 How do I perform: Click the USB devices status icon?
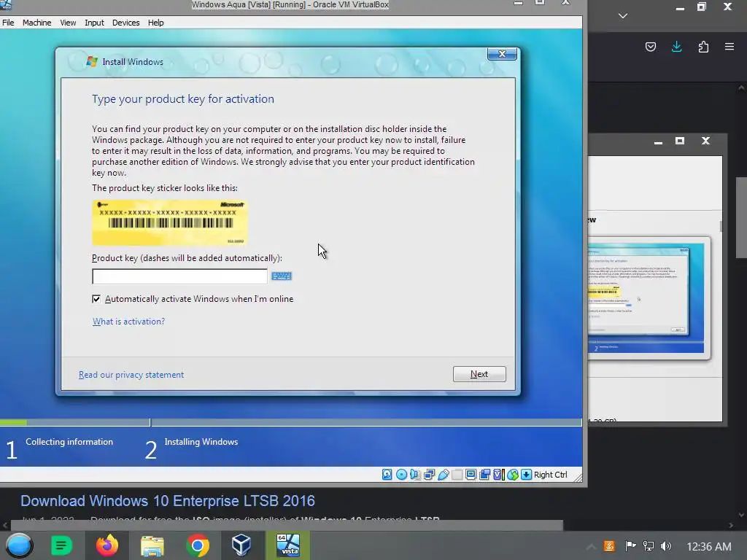tap(443, 474)
